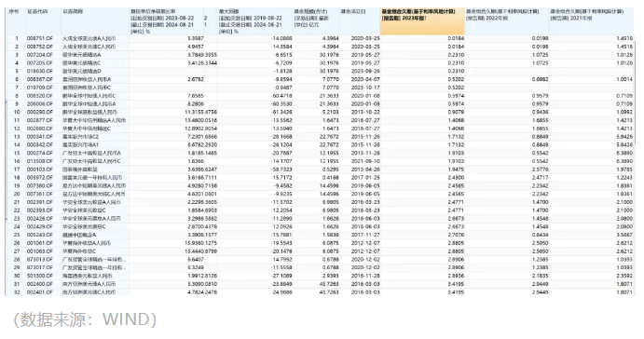
Task: Select fund code 002391.OF in row 21
Action: [40, 202]
